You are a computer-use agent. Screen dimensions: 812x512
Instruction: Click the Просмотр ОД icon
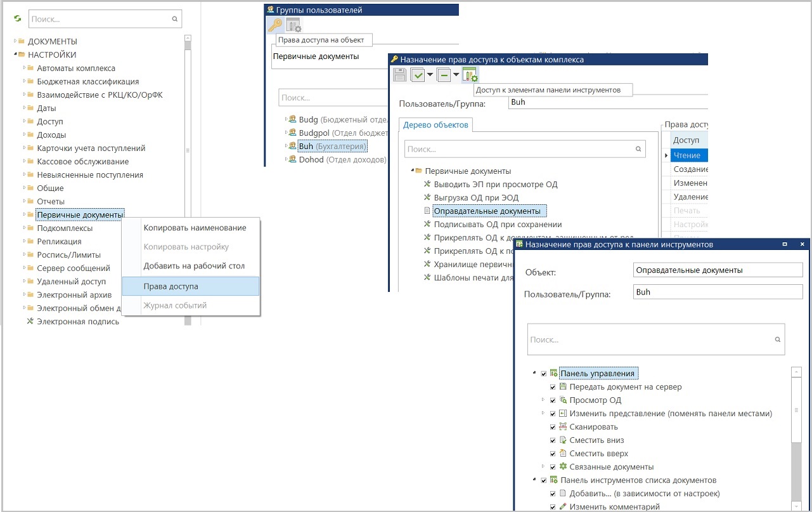(563, 400)
